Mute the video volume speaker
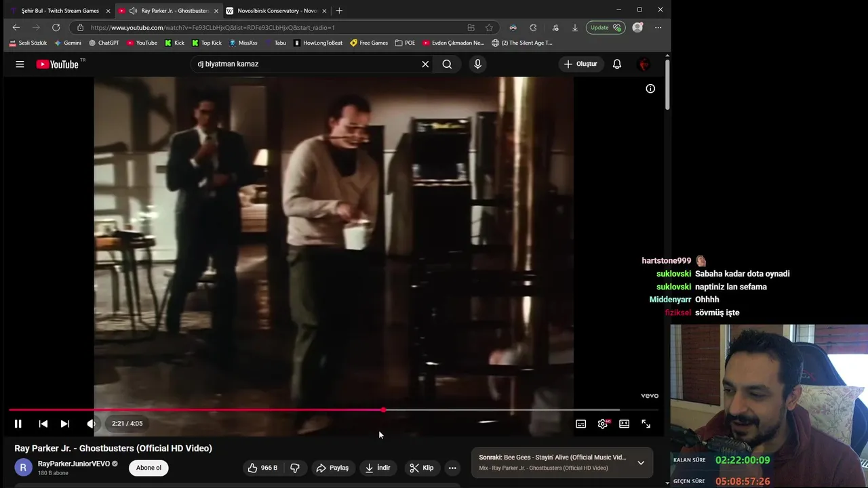 click(x=91, y=424)
